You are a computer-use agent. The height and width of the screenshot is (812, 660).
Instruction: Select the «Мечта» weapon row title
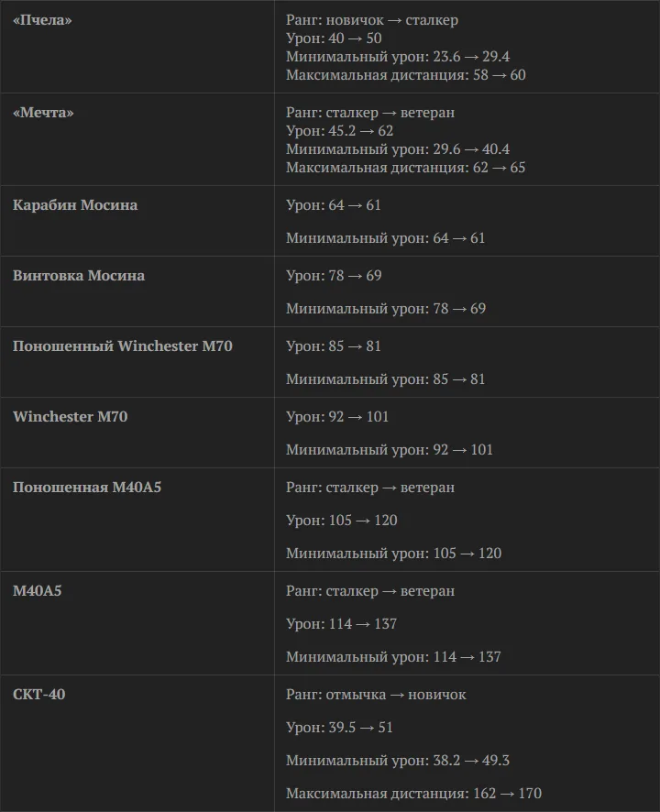43,113
